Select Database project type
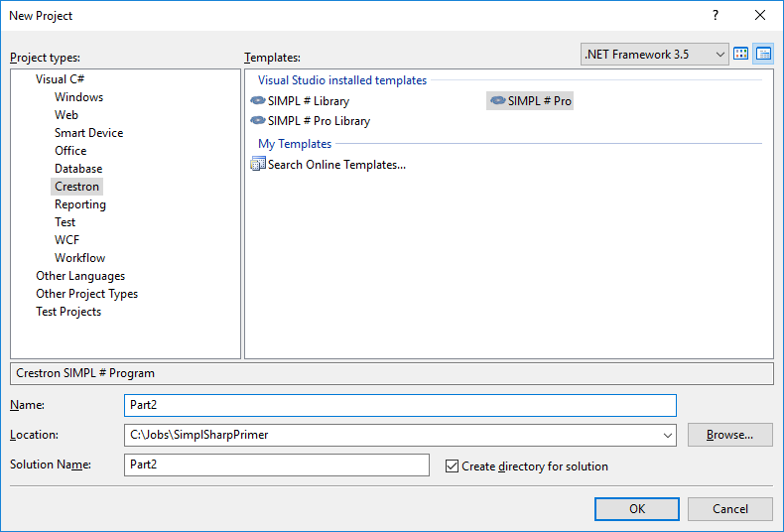Viewport: 784px width, 532px height. coord(78,169)
